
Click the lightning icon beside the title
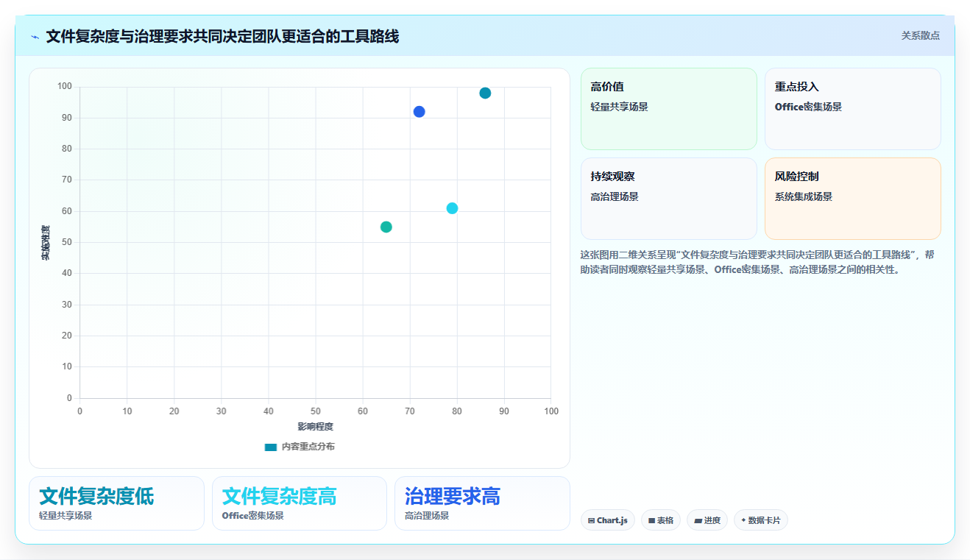[x=35, y=37]
